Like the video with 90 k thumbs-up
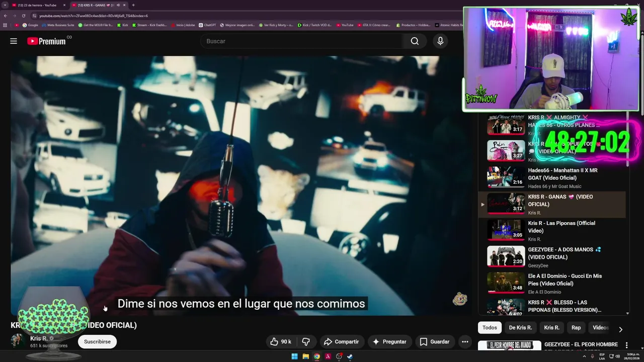This screenshot has height=362, width=644. (280, 342)
